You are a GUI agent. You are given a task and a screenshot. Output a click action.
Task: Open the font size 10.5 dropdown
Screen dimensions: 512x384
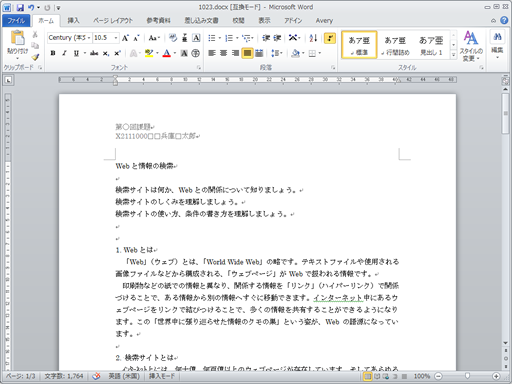click(x=116, y=38)
